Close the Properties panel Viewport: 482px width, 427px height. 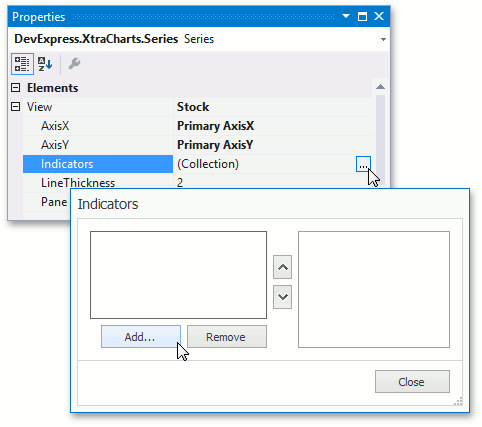click(379, 16)
